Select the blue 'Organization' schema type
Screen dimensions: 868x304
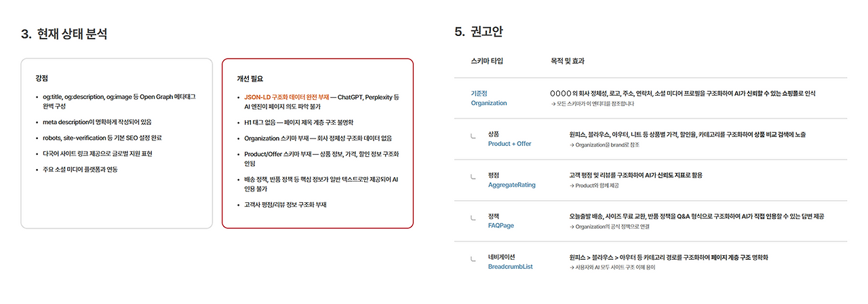pyautogui.click(x=489, y=103)
